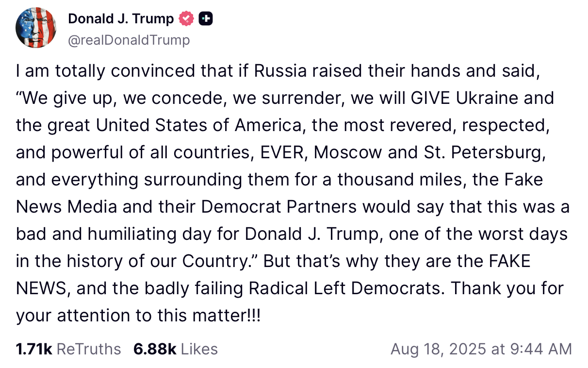Open the Donald J. Trump display name
This screenshot has height=368, width=588.
tap(121, 19)
